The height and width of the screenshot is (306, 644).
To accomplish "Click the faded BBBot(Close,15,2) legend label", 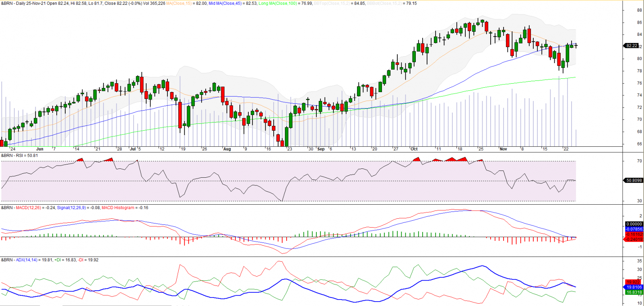I will [x=384, y=3].
